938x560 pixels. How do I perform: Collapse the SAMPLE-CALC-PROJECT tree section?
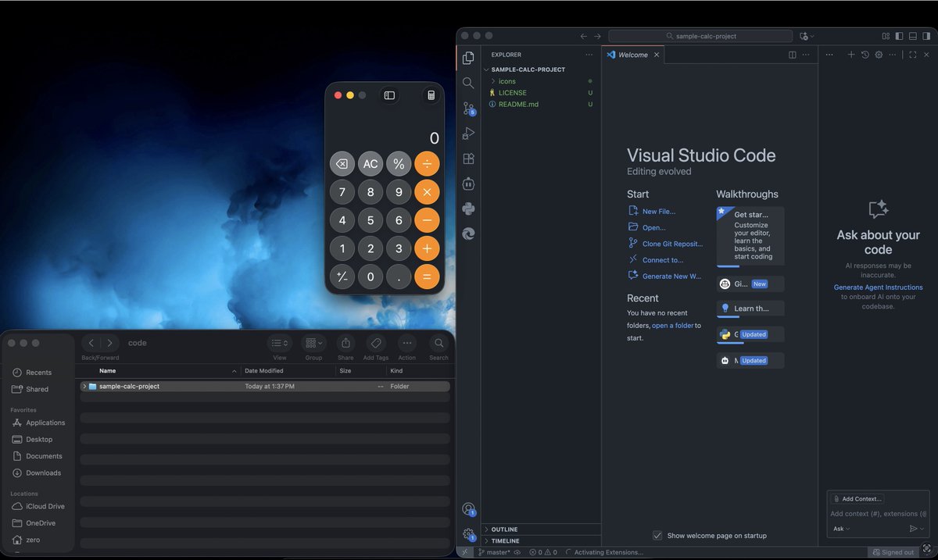[486, 70]
